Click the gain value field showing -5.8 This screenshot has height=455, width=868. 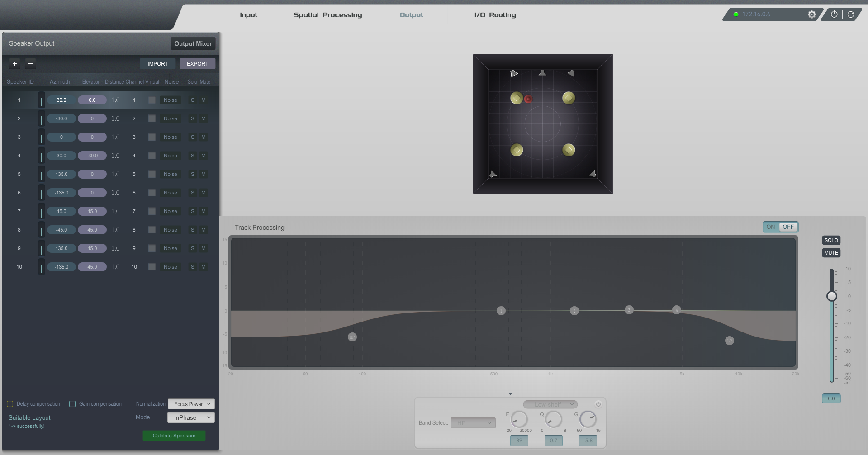tap(588, 441)
